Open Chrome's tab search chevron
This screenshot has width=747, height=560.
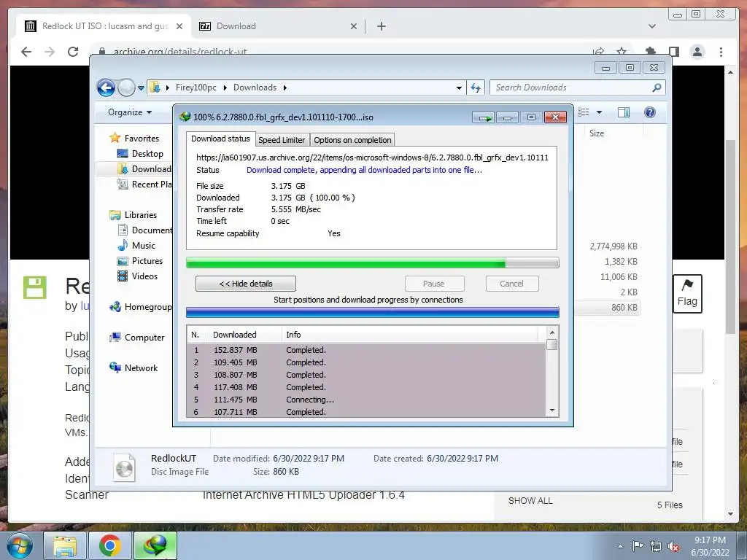[652, 26]
